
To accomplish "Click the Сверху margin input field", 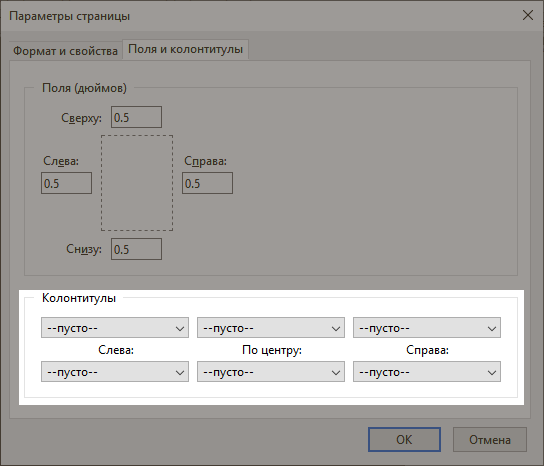I will 136,117.
